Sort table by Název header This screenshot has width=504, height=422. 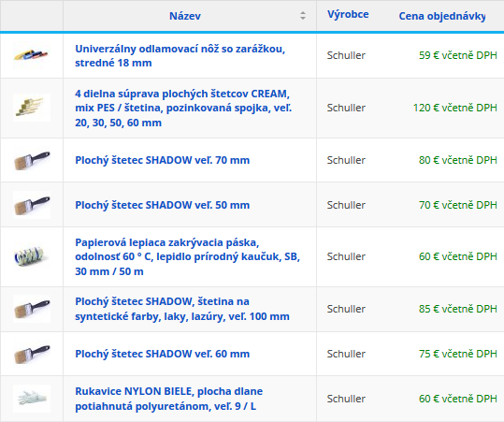185,16
